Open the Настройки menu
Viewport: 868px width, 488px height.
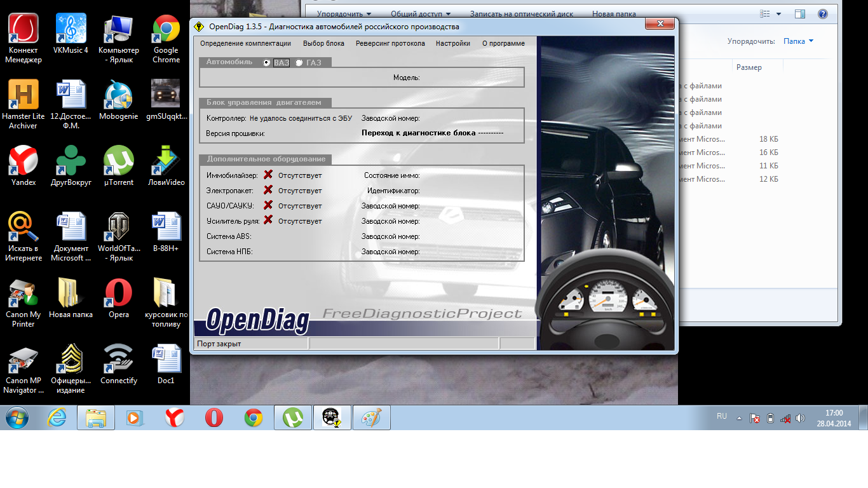click(453, 43)
